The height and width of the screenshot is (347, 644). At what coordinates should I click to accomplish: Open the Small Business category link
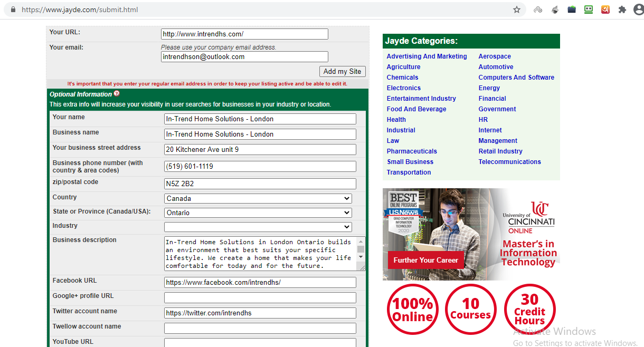coord(410,162)
